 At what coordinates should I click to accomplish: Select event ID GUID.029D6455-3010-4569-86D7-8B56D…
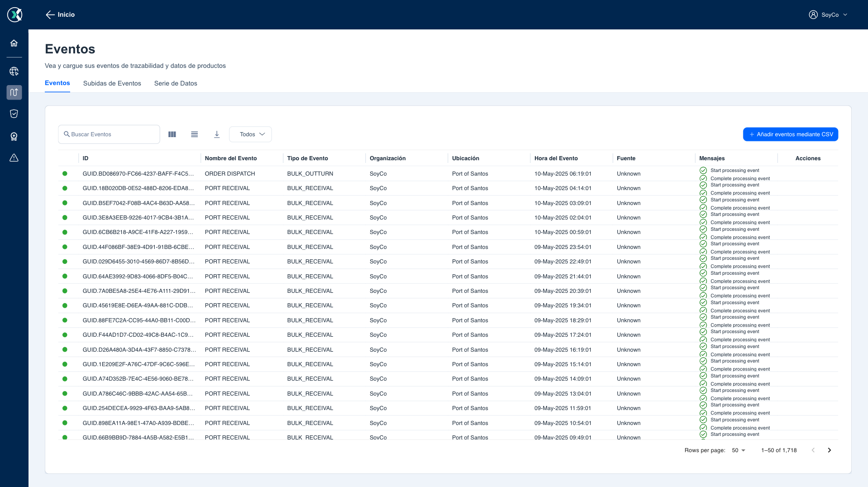click(138, 262)
